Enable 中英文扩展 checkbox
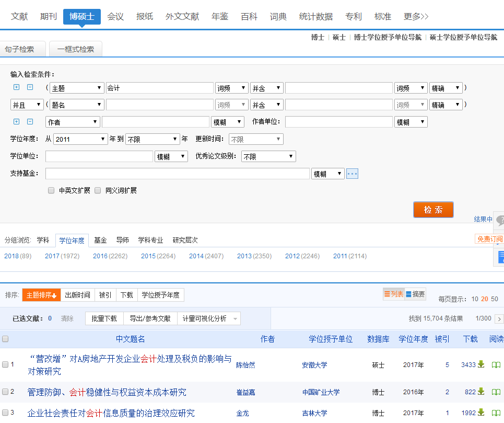 point(51,190)
